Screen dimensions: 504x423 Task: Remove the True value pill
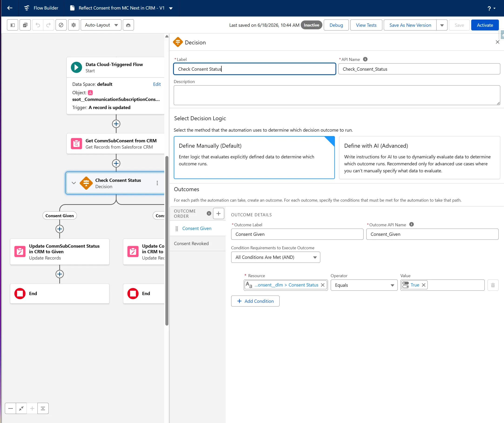point(424,285)
